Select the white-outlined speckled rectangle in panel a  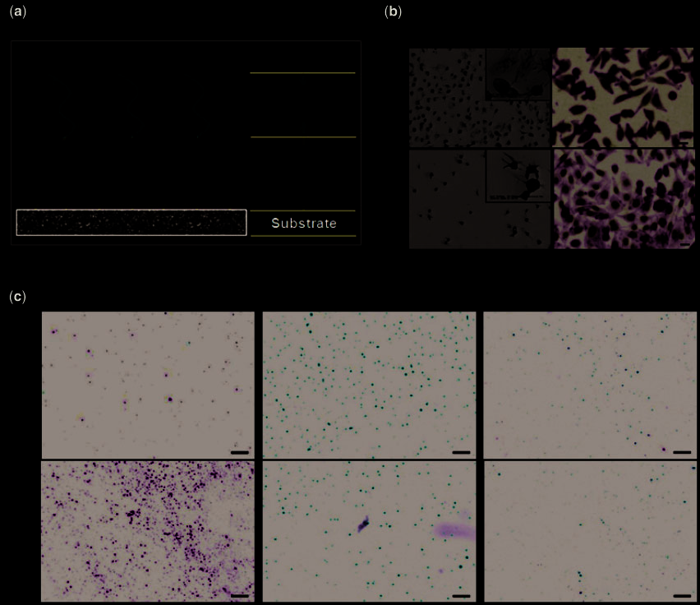(x=131, y=222)
